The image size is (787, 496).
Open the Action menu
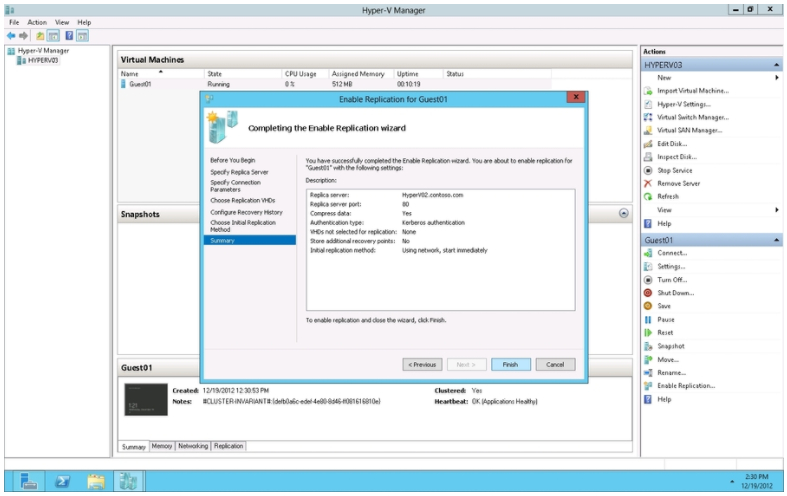pyautogui.click(x=37, y=23)
